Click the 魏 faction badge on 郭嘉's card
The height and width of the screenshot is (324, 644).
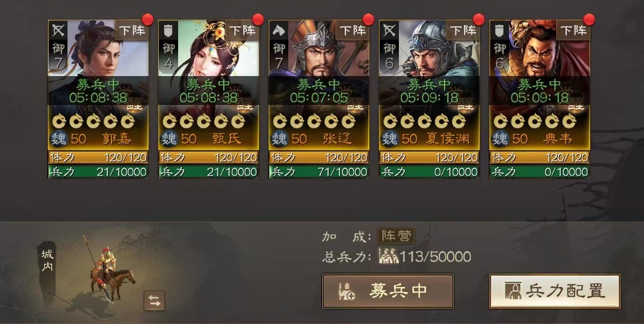point(58,138)
